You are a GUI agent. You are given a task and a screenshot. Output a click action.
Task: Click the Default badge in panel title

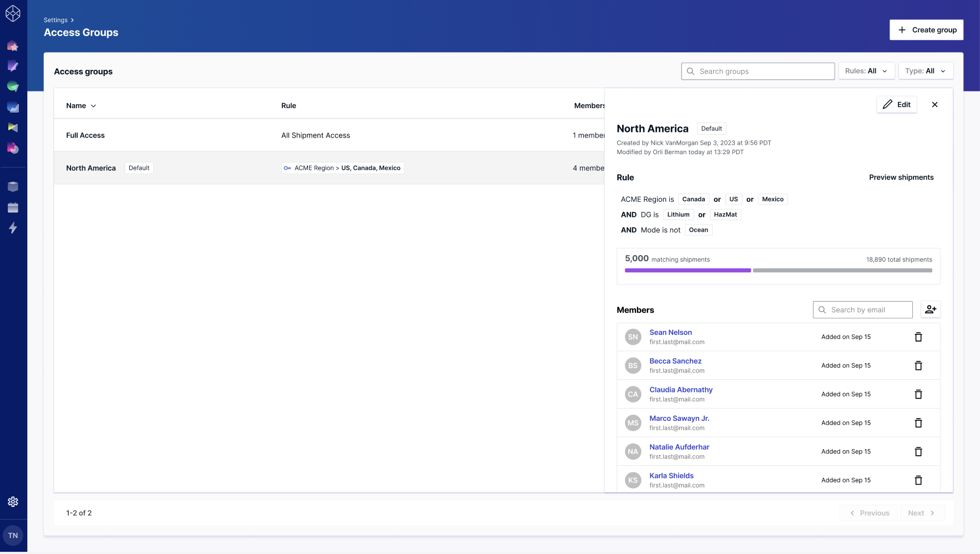(711, 129)
